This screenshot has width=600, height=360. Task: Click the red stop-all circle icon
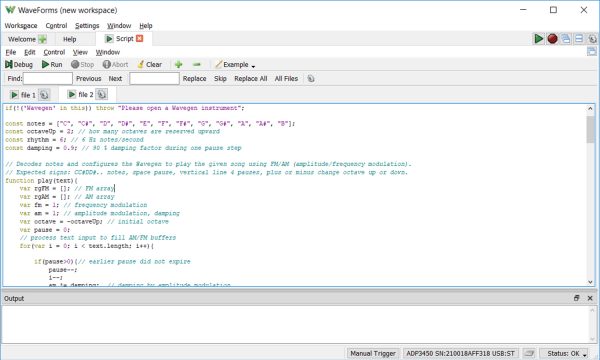(x=552, y=39)
